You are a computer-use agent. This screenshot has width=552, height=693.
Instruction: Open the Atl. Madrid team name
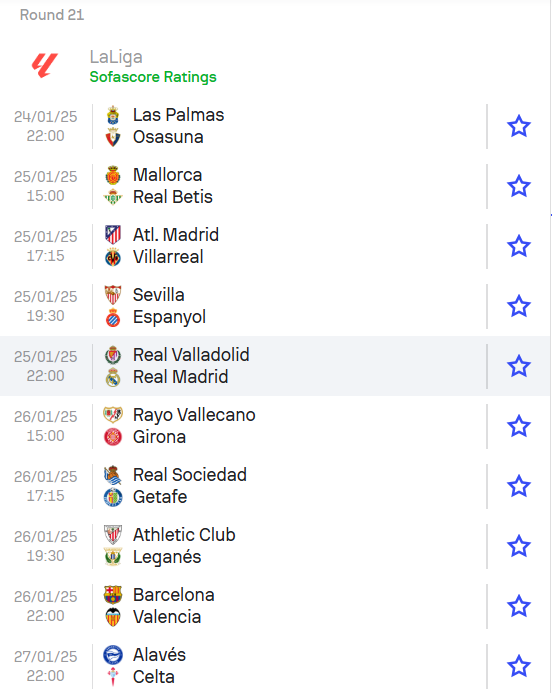pos(176,235)
